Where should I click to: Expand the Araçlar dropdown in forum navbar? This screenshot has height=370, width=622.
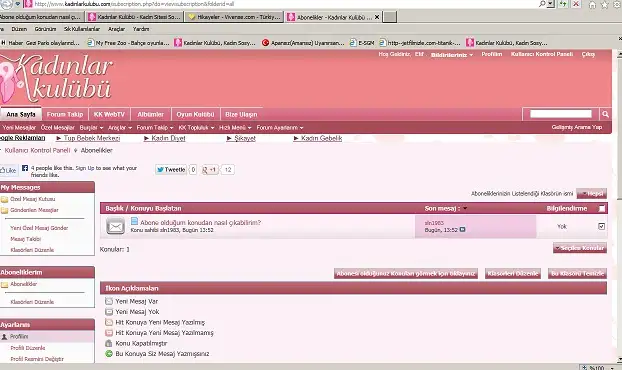click(120, 128)
